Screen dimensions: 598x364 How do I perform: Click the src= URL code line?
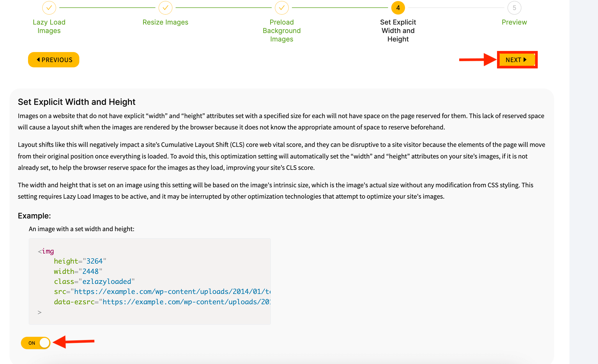coord(162,291)
